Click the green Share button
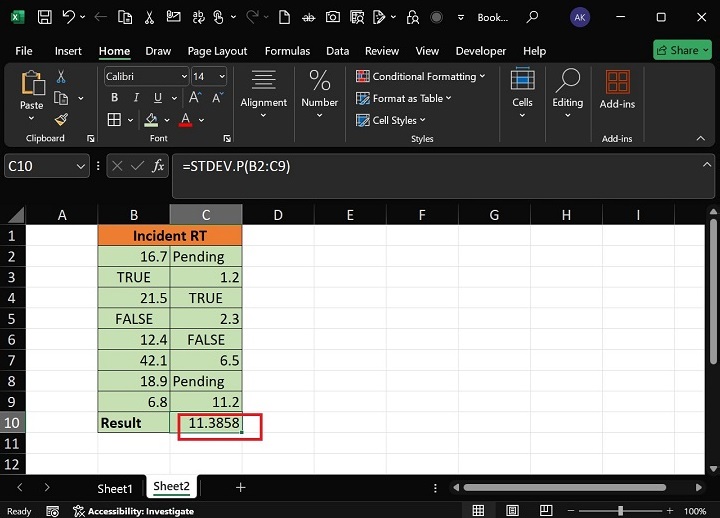720x518 pixels. [682, 50]
